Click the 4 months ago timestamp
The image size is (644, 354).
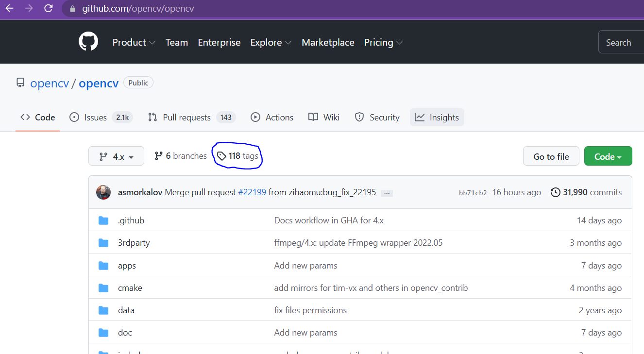pyautogui.click(x=596, y=288)
